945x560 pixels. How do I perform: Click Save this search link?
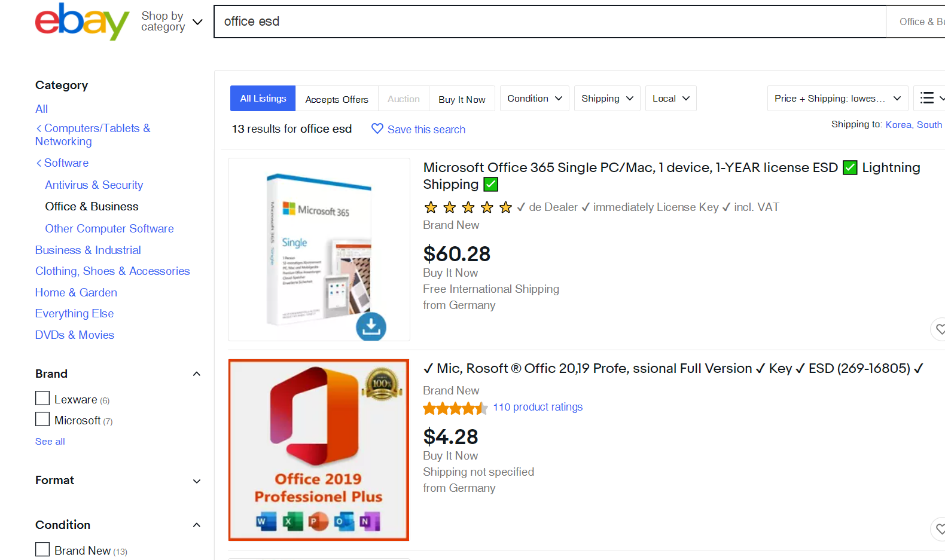[x=426, y=129]
